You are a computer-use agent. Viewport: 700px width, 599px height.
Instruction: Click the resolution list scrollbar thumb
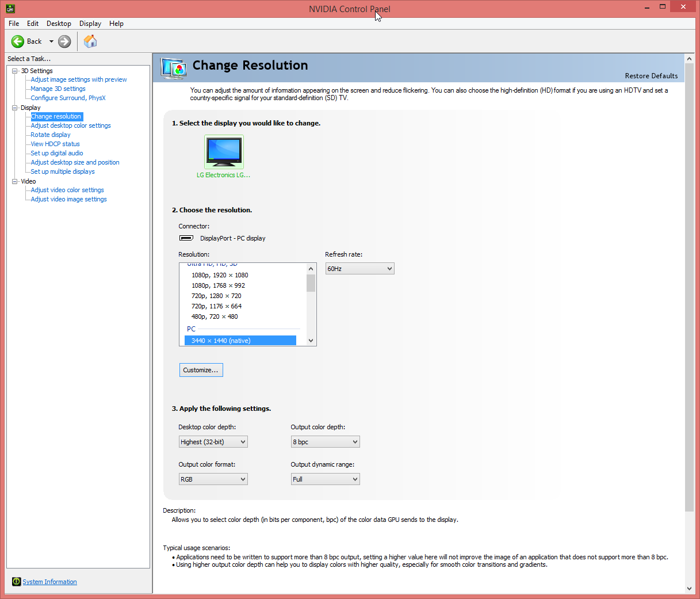[x=311, y=283]
